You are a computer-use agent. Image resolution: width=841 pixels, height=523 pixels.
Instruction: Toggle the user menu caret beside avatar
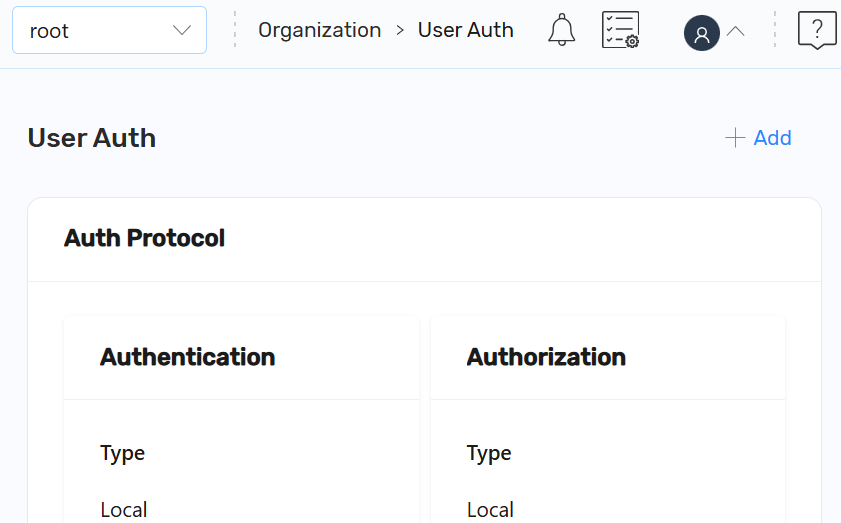[735, 31]
